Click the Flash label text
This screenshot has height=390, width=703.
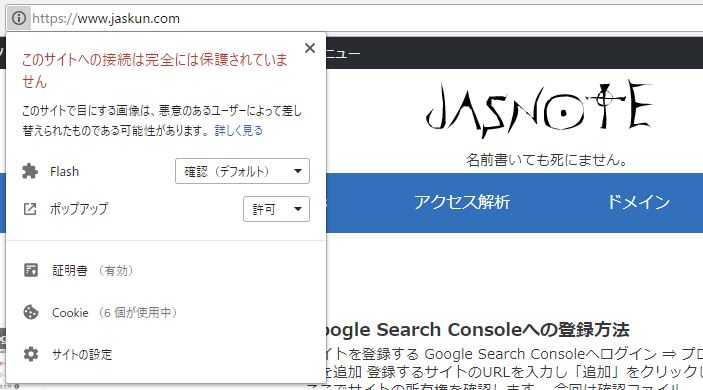(x=65, y=171)
